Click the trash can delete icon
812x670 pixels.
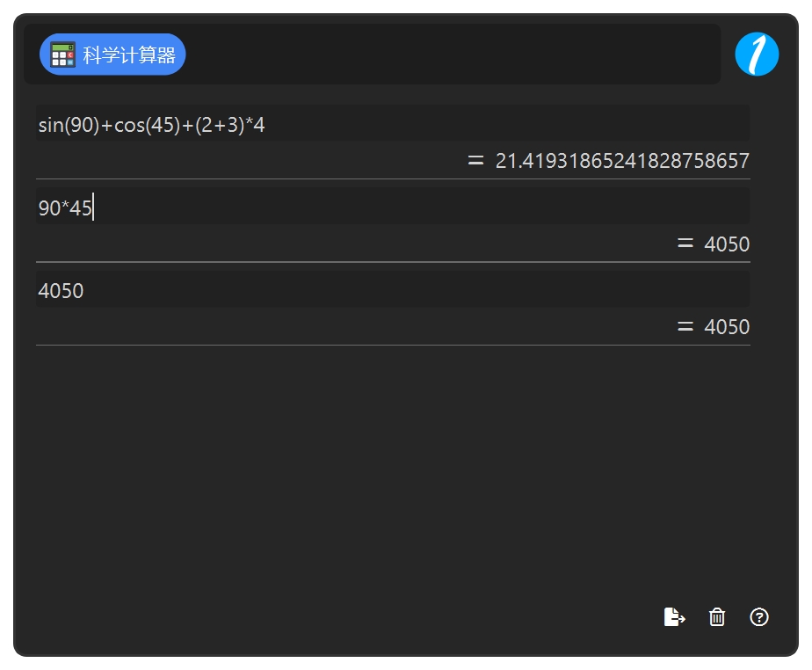[x=717, y=617]
